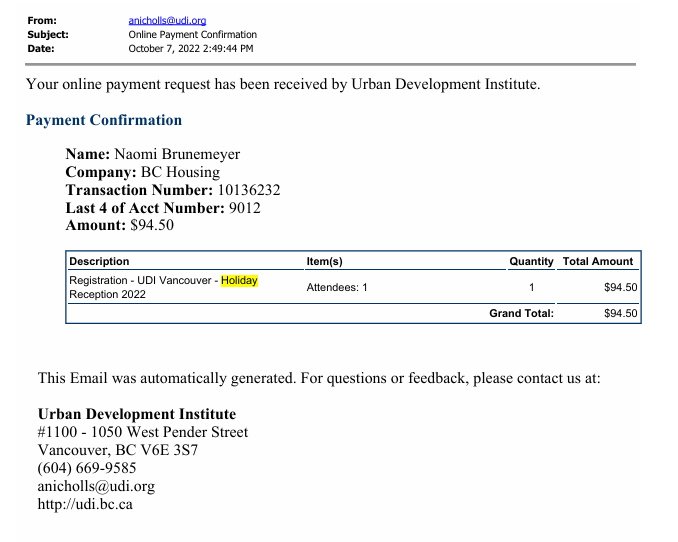Select the Grand Total label
The image size is (678, 542).
[x=521, y=313]
